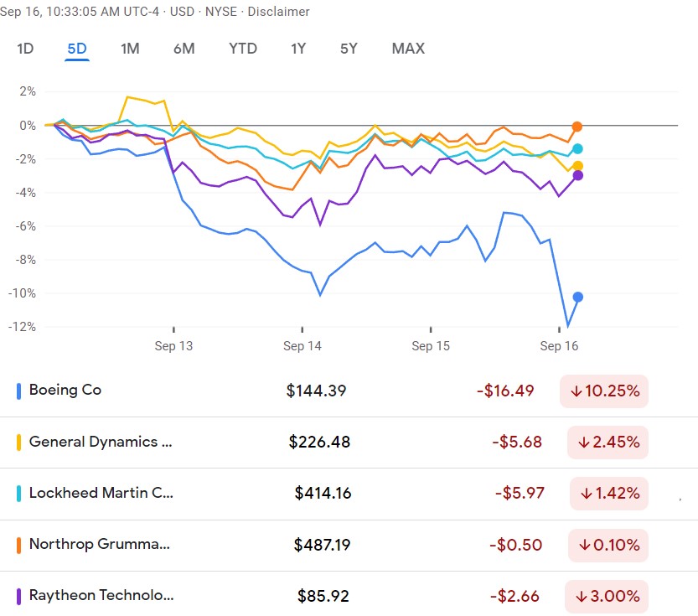Open the Lockheed Martin stock entry
This screenshot has width=698, height=616.
pyautogui.click(x=101, y=494)
